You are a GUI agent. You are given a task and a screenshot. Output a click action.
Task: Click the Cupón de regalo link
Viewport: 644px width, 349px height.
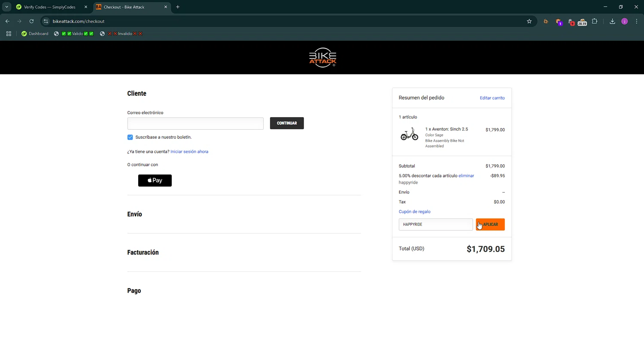(414, 212)
